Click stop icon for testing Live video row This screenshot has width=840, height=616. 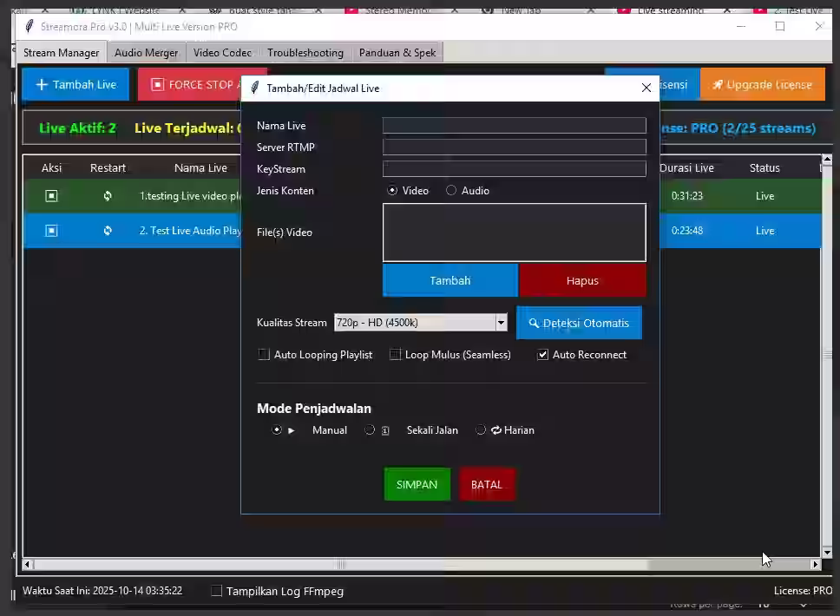point(51,196)
